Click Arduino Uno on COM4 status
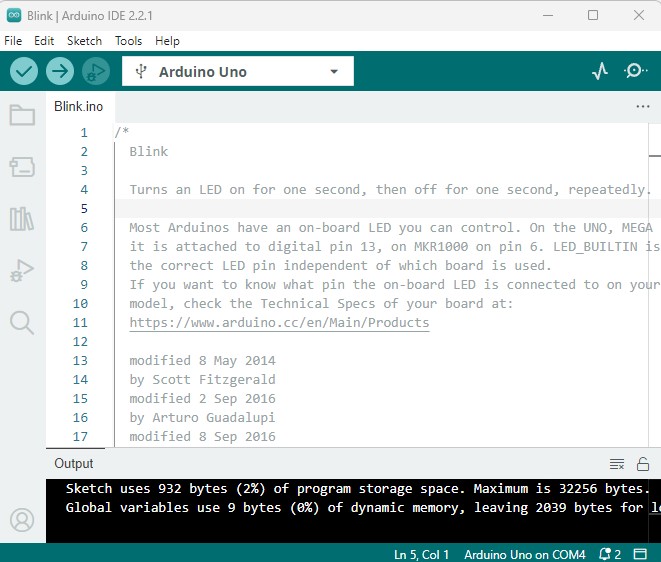This screenshot has height=562, width=661. coord(525,554)
